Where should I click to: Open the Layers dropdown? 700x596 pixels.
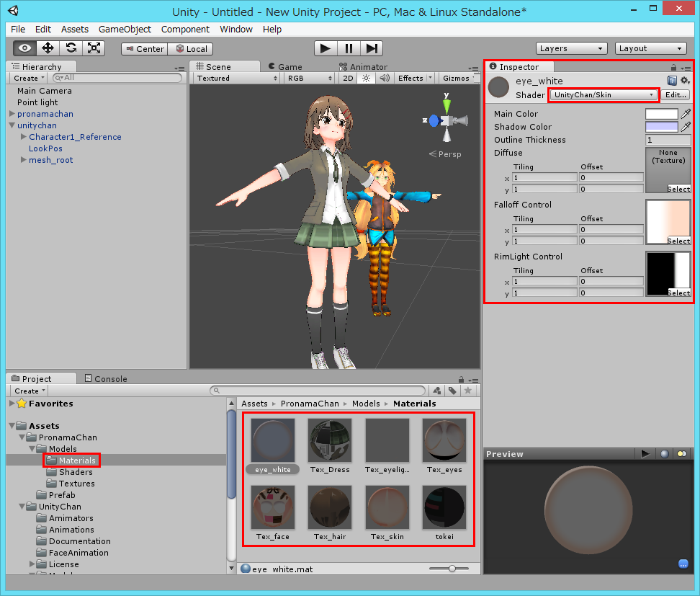[x=572, y=48]
